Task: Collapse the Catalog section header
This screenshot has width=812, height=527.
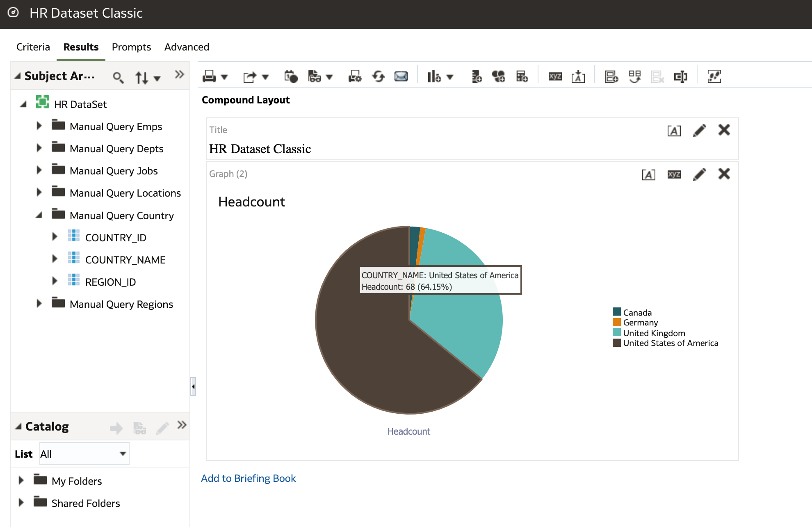Action: [x=18, y=426]
